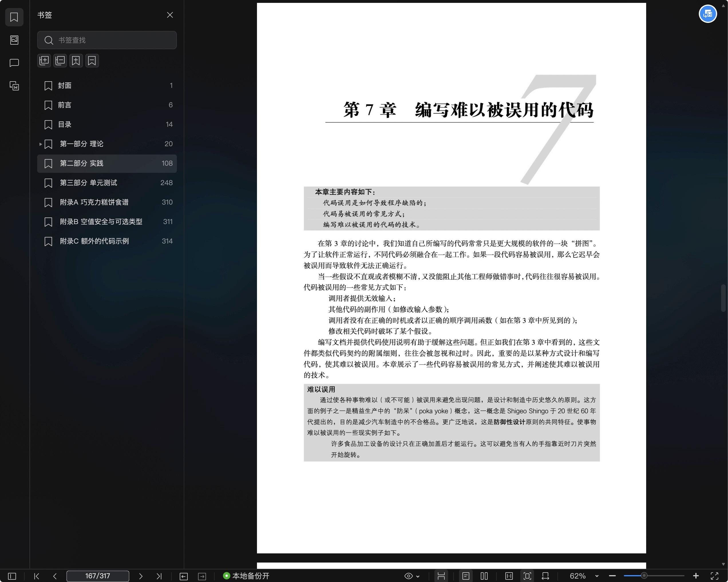Click the expand all bookmarks icon
The width and height of the screenshot is (728, 582).
click(x=44, y=61)
